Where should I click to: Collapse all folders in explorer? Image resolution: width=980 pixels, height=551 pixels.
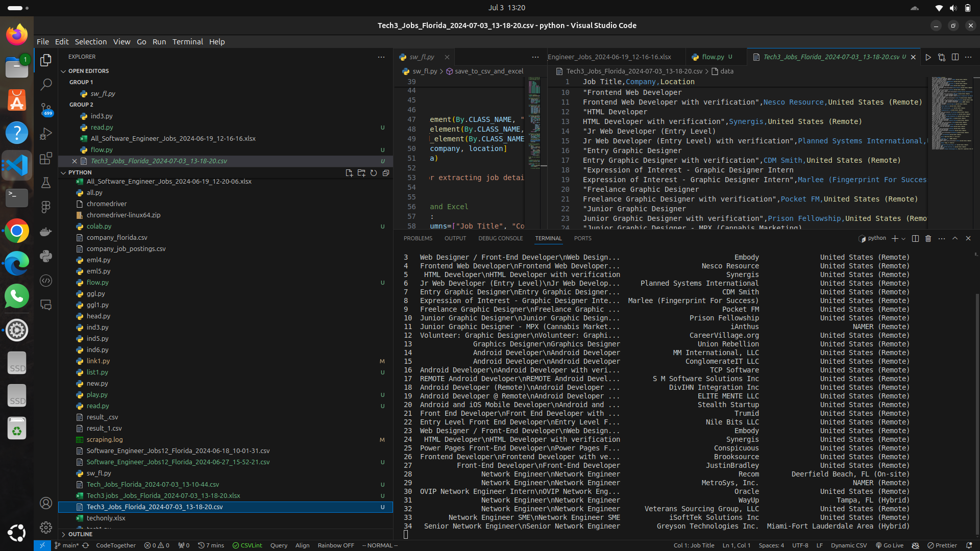pos(386,173)
